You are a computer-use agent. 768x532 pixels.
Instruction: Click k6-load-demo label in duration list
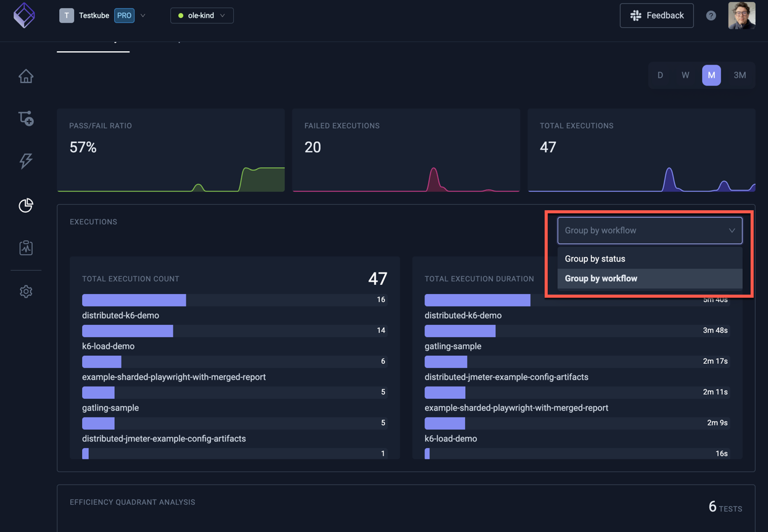pyautogui.click(x=451, y=438)
